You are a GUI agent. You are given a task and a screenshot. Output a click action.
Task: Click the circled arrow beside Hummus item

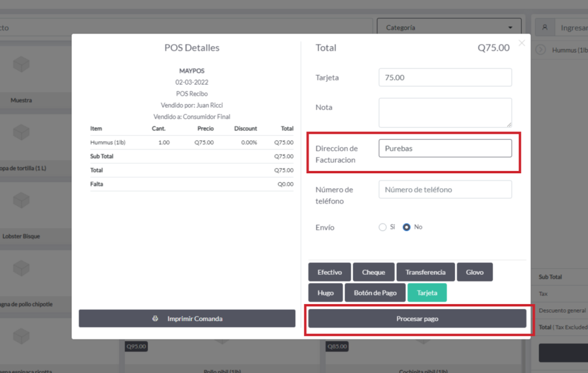tap(540, 50)
